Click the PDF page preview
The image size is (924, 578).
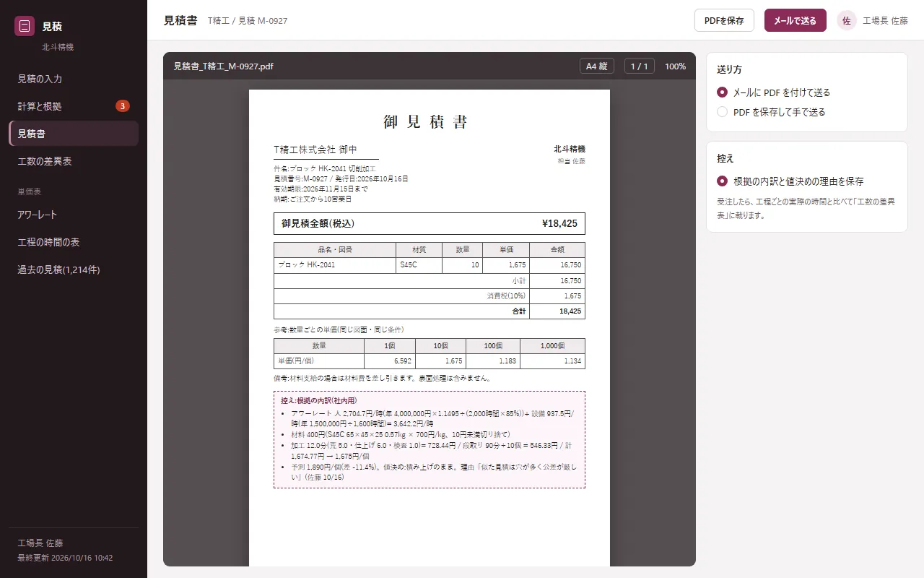pos(430,328)
